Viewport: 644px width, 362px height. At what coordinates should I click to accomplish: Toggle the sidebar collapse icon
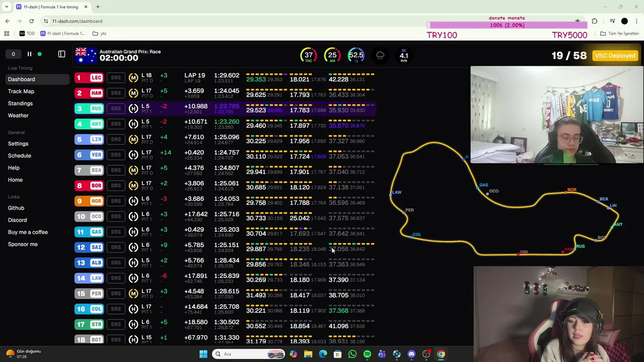click(x=61, y=54)
